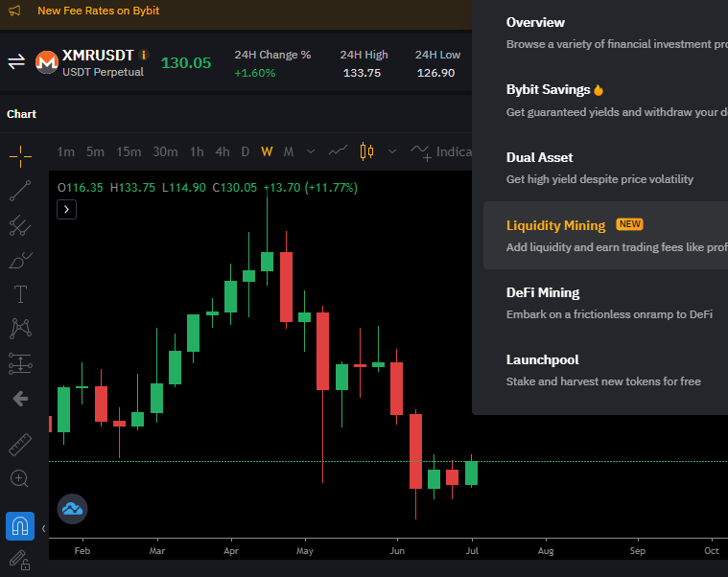Select the pitchfork drawing tool
This screenshot has width=728, height=577.
20,225
